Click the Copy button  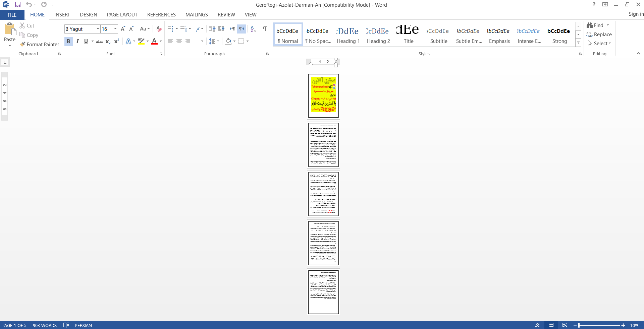click(29, 35)
